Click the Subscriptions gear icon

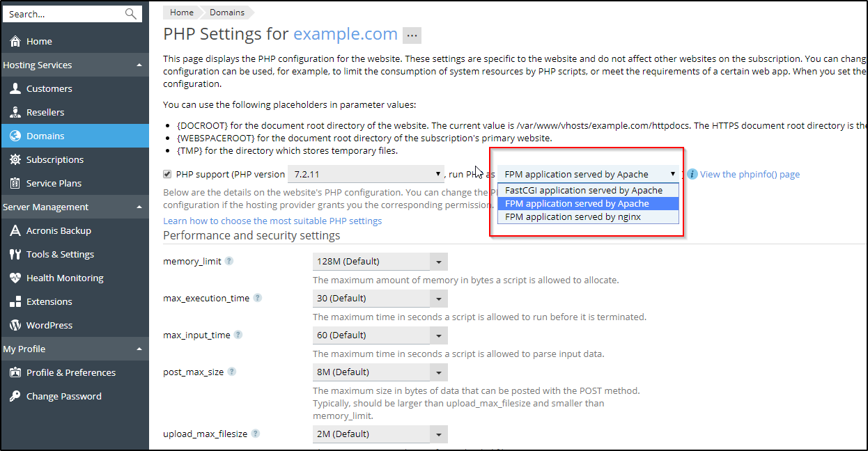coord(15,160)
